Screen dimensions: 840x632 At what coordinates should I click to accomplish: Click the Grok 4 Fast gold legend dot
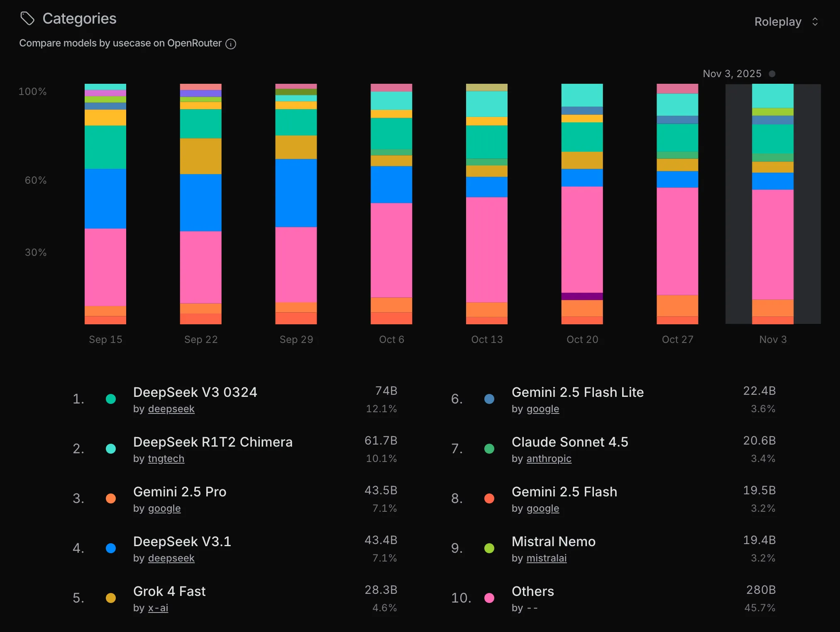[x=111, y=598]
